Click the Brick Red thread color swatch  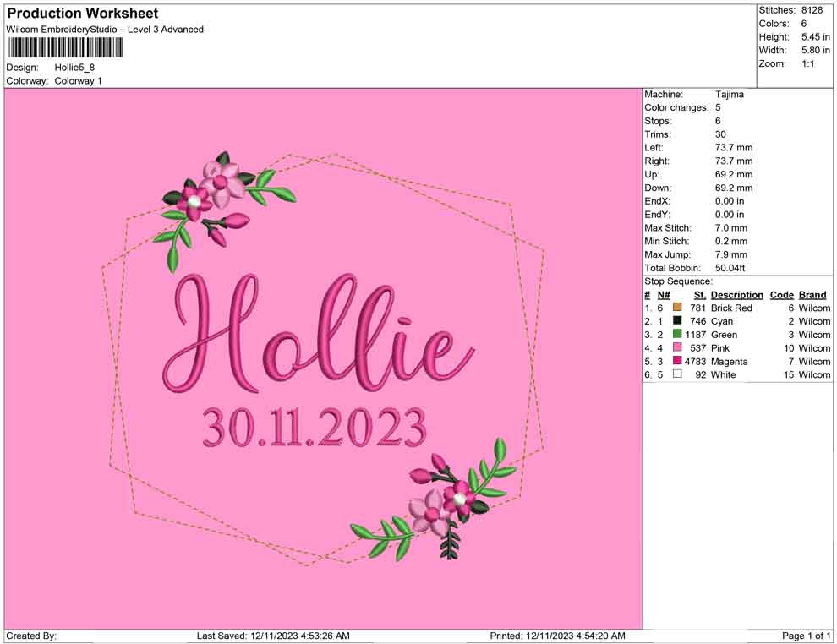click(x=677, y=307)
